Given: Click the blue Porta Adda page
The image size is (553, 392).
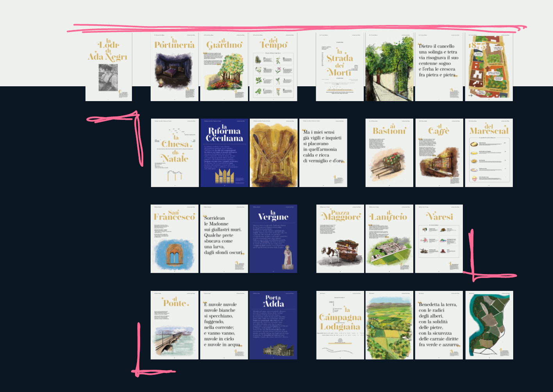Looking at the screenshot, I should (x=273, y=325).
